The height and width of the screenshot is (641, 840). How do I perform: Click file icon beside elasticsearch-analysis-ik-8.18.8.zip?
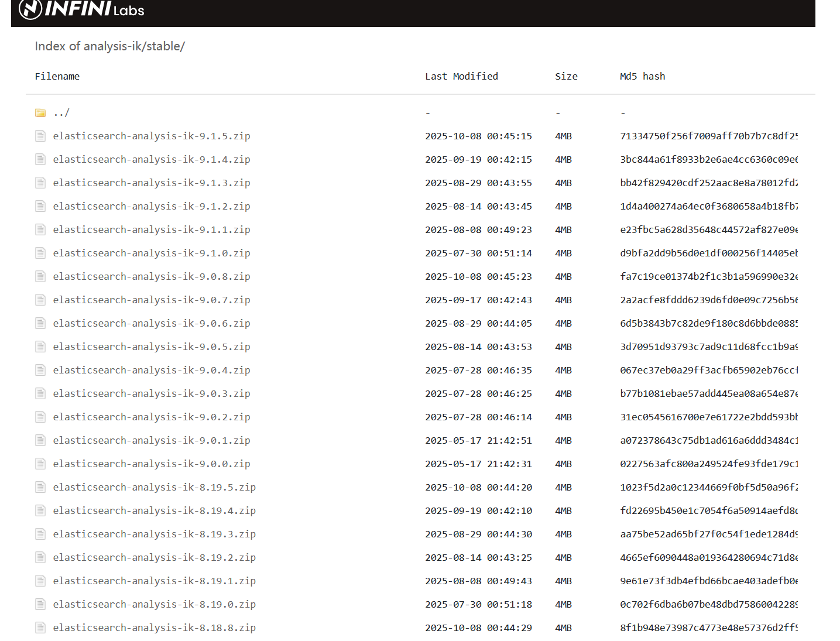click(x=40, y=628)
